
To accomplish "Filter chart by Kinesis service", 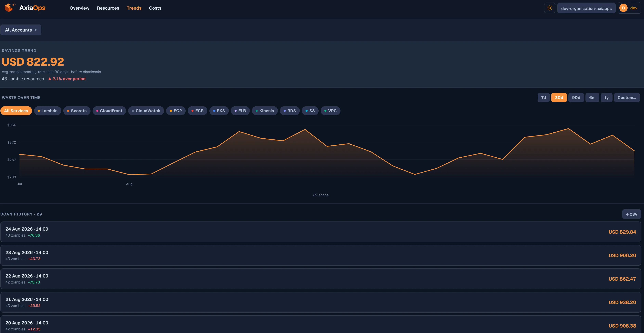I will point(265,111).
